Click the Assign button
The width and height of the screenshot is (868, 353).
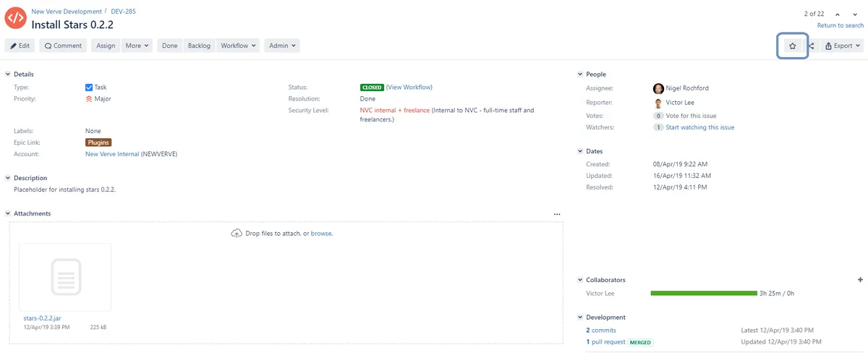click(106, 46)
